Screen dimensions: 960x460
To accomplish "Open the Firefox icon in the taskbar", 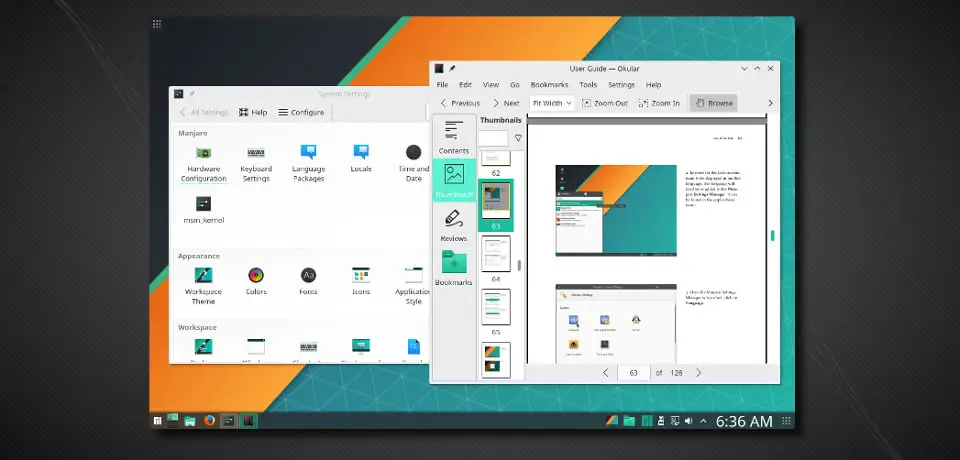I will 209,421.
